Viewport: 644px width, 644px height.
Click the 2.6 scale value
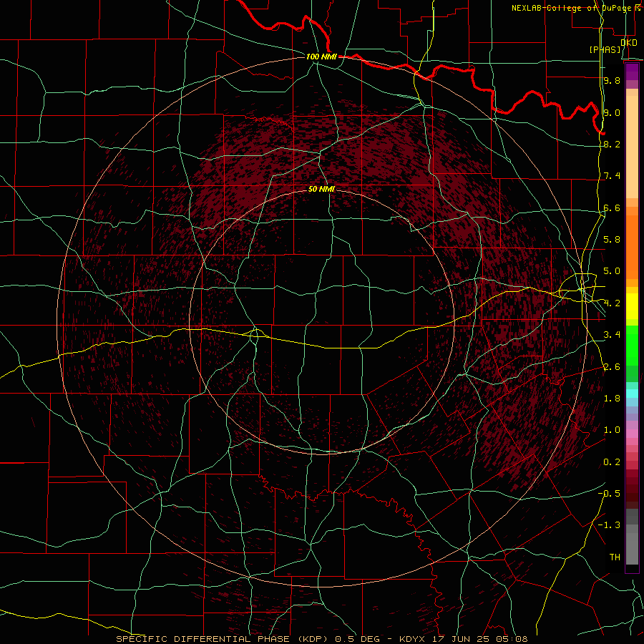click(612, 367)
